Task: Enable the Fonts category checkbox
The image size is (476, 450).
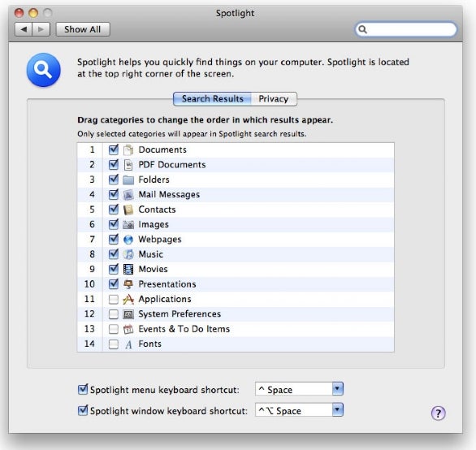Action: point(114,344)
